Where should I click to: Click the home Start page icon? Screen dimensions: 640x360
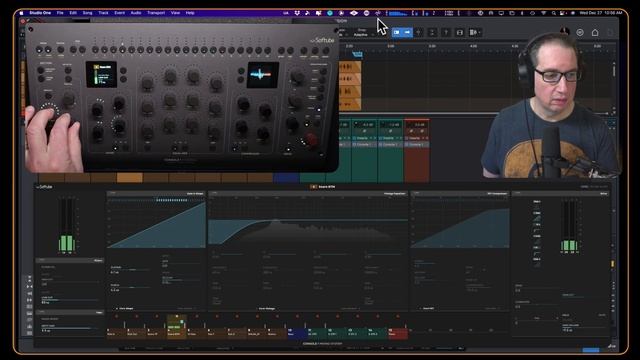pos(595,32)
